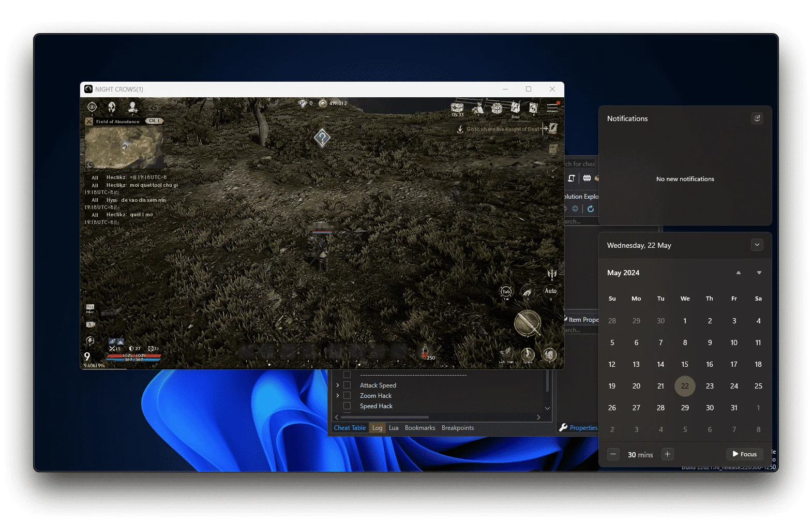Image resolution: width=812 pixels, height=522 pixels.
Task: Use the health potion showing 250
Action: [426, 351]
